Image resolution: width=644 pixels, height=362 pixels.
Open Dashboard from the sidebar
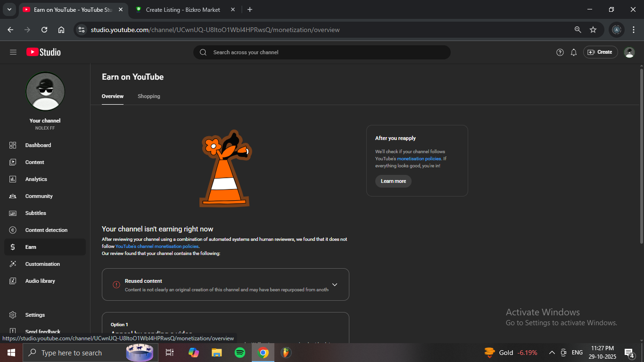point(38,145)
